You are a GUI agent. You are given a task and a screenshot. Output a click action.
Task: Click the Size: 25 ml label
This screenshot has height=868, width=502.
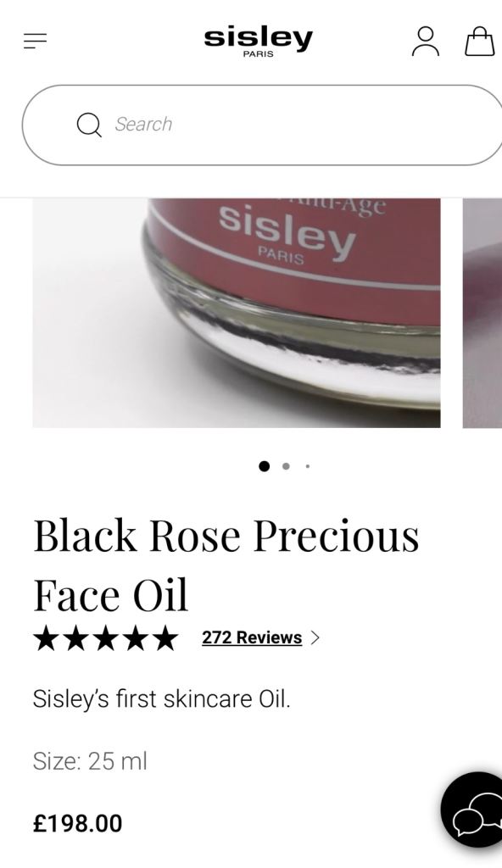(x=90, y=761)
